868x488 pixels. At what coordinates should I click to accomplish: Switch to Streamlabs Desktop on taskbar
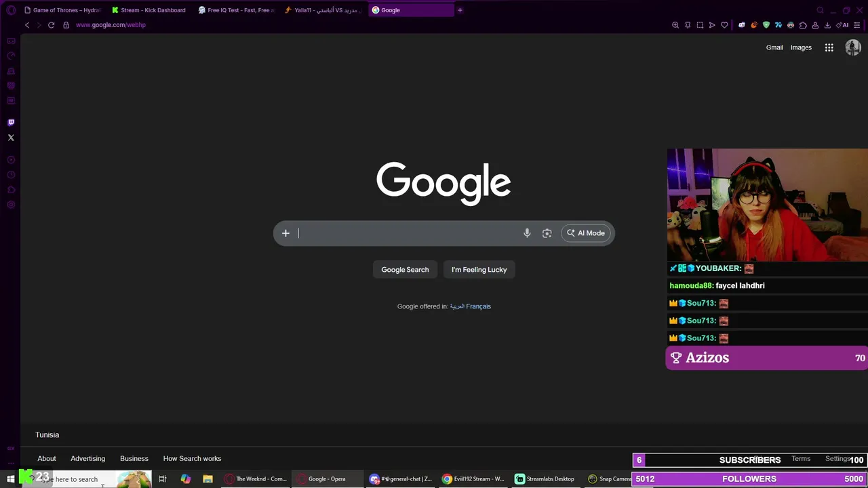coord(545,479)
